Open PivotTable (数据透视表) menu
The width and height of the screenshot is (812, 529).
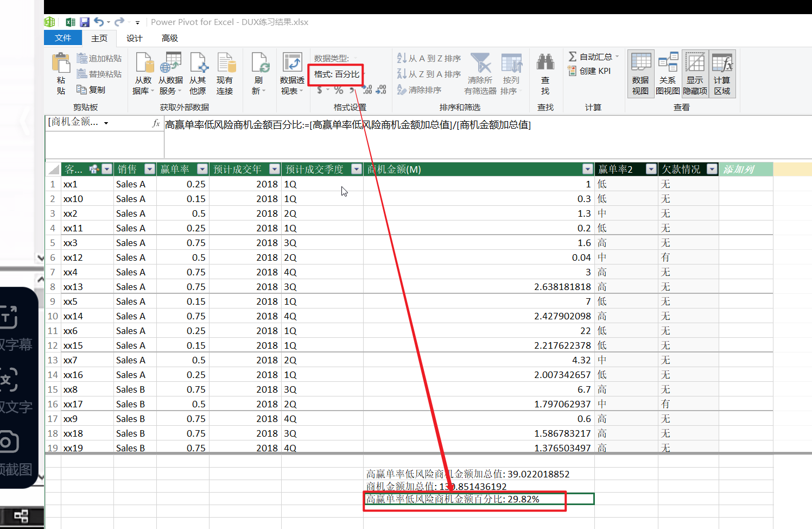pos(292,74)
